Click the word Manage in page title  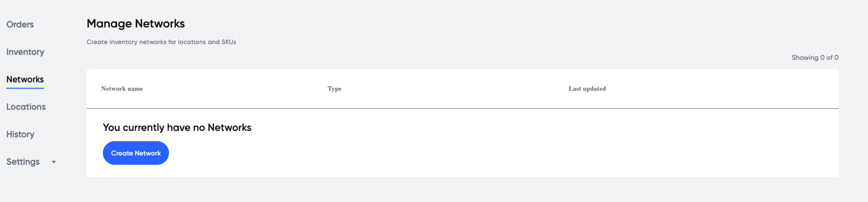(109, 24)
